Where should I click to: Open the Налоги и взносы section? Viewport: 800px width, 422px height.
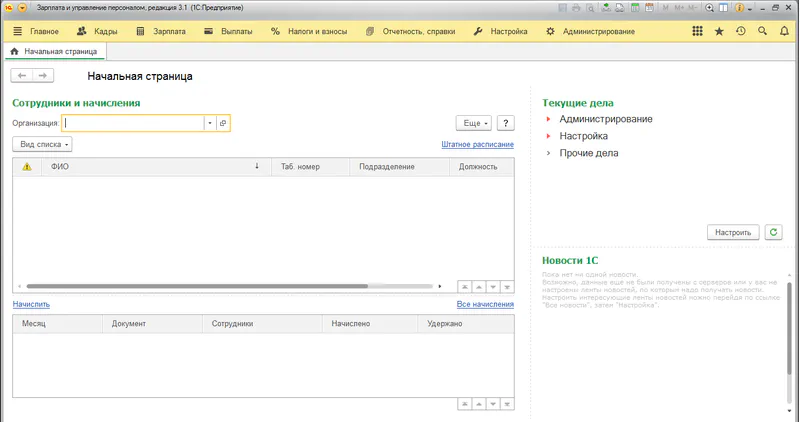[x=310, y=31]
